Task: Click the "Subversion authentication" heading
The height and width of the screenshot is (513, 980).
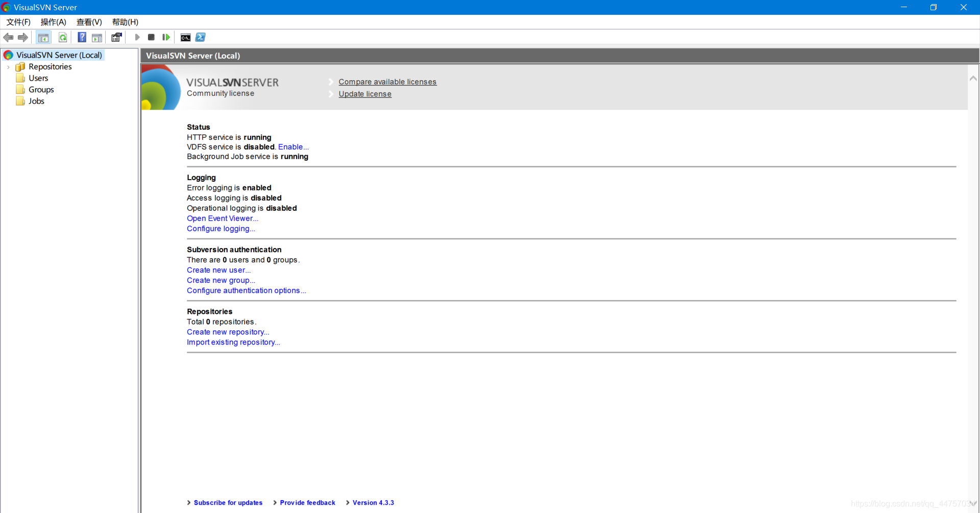Action: click(234, 250)
